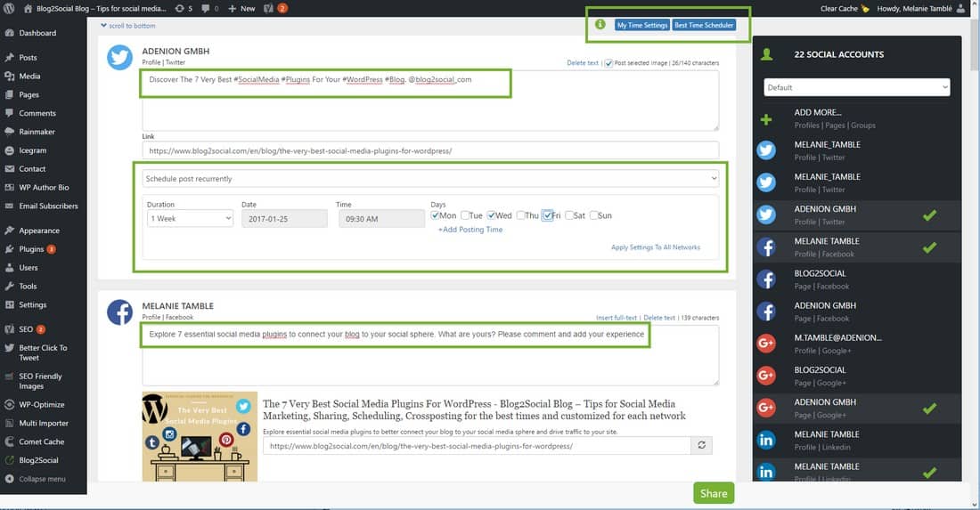Click the 22 social accounts user icon

click(x=767, y=54)
